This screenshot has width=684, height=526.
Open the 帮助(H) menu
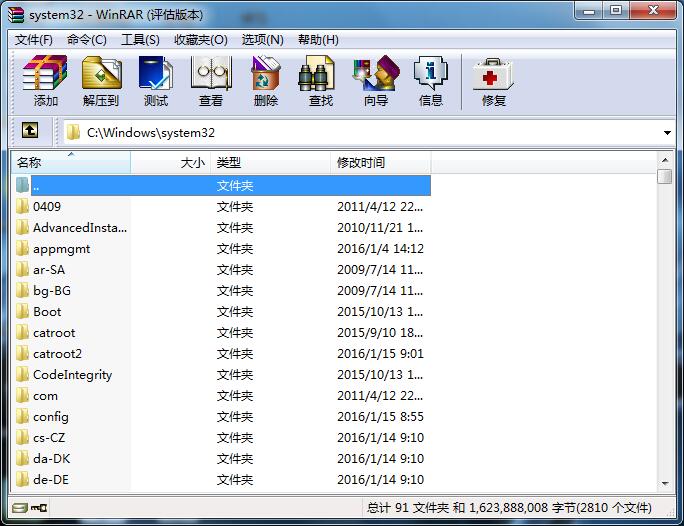pos(318,40)
